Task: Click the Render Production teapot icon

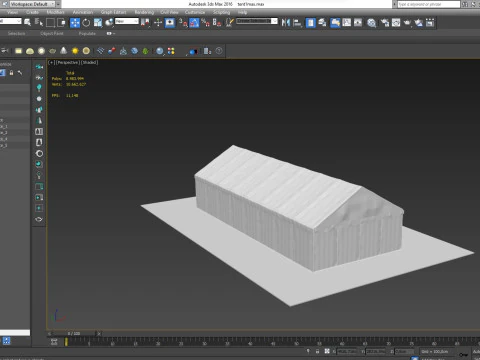Action: click(x=407, y=22)
